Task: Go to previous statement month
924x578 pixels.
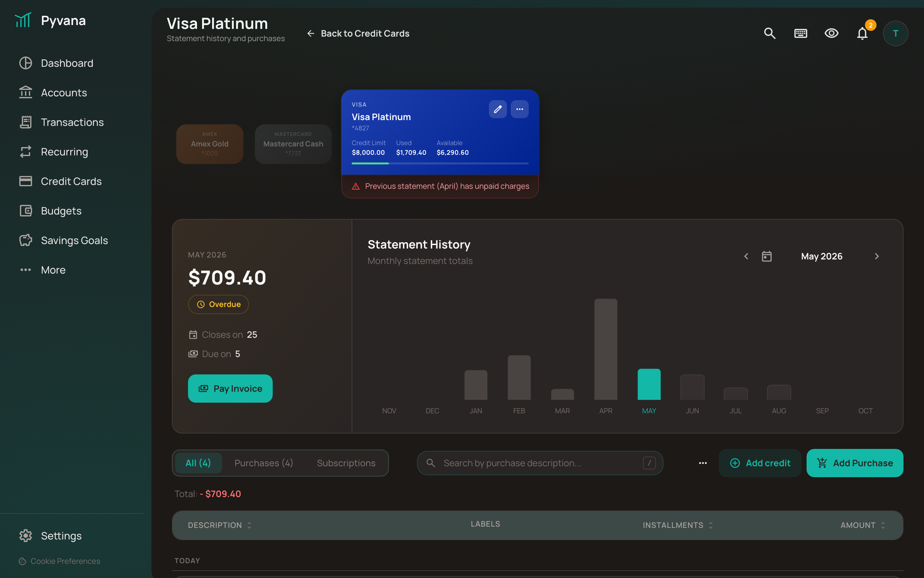Action: pos(746,257)
